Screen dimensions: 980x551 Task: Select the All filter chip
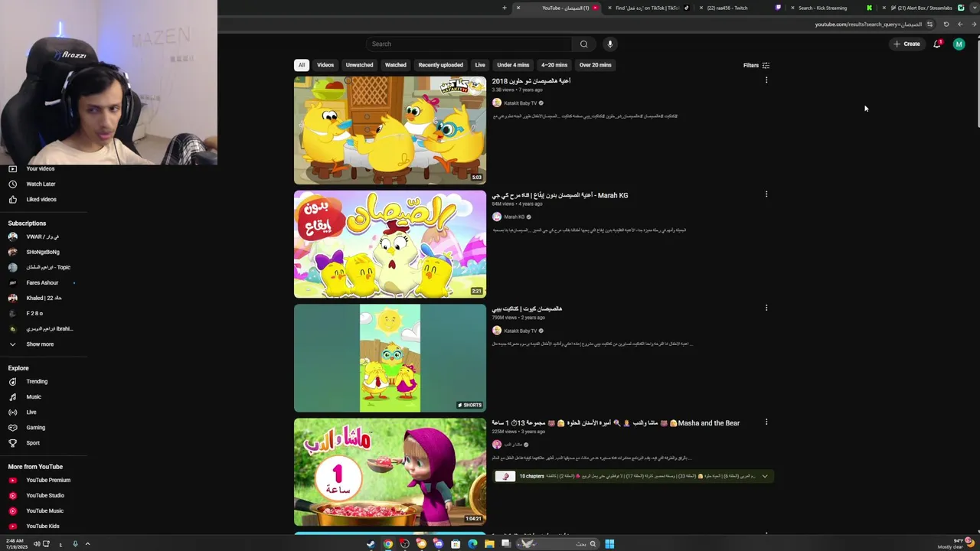302,65
